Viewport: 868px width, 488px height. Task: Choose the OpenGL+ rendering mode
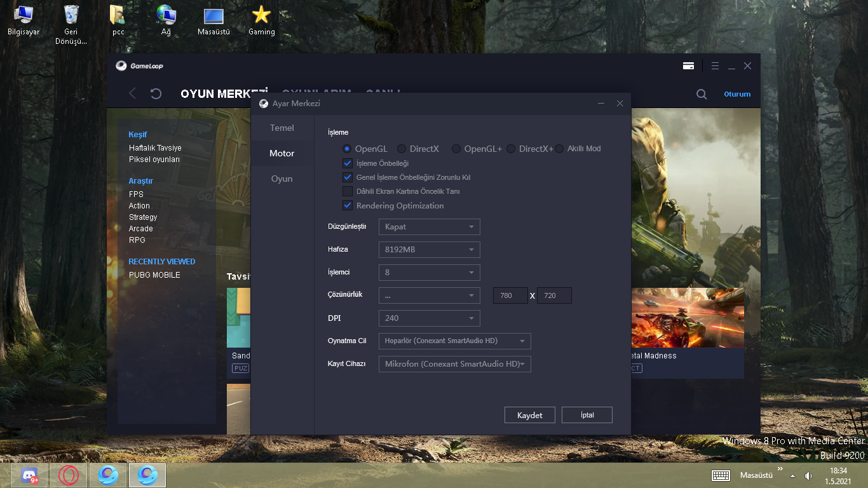(x=456, y=149)
